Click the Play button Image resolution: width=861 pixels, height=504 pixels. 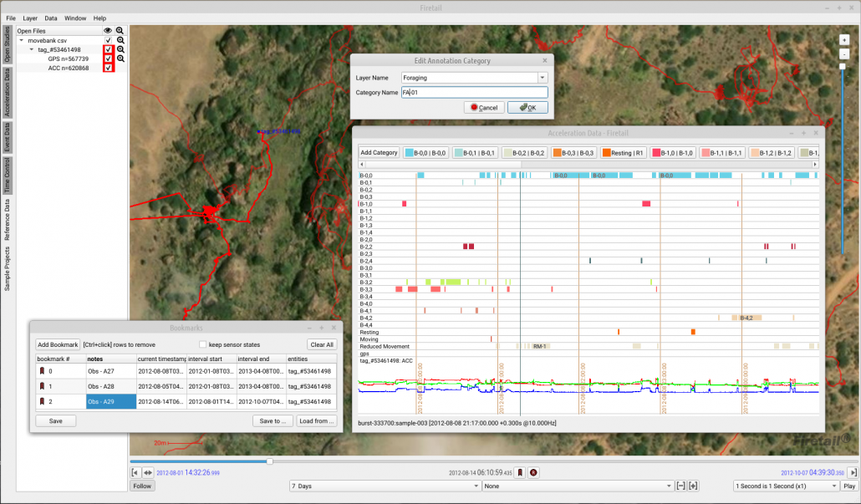click(x=849, y=486)
